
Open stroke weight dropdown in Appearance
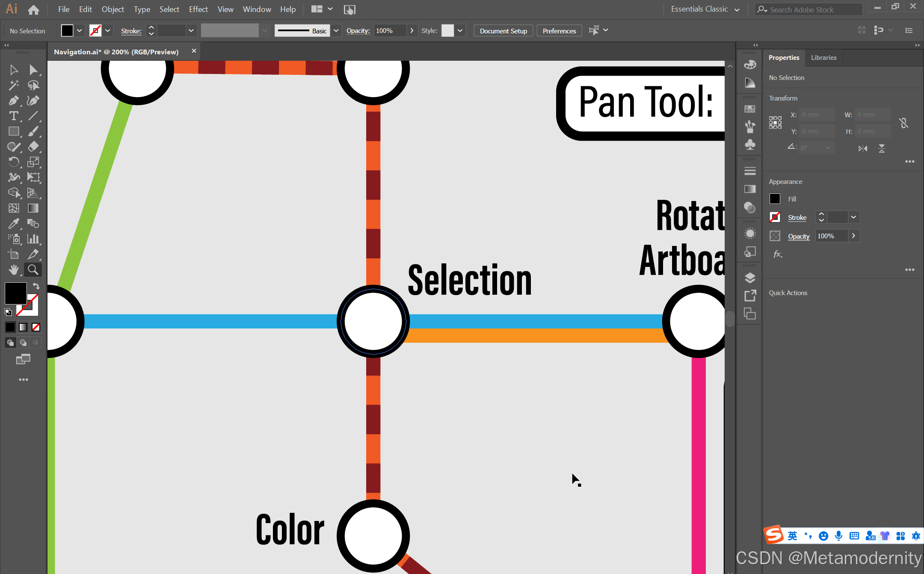tap(853, 217)
